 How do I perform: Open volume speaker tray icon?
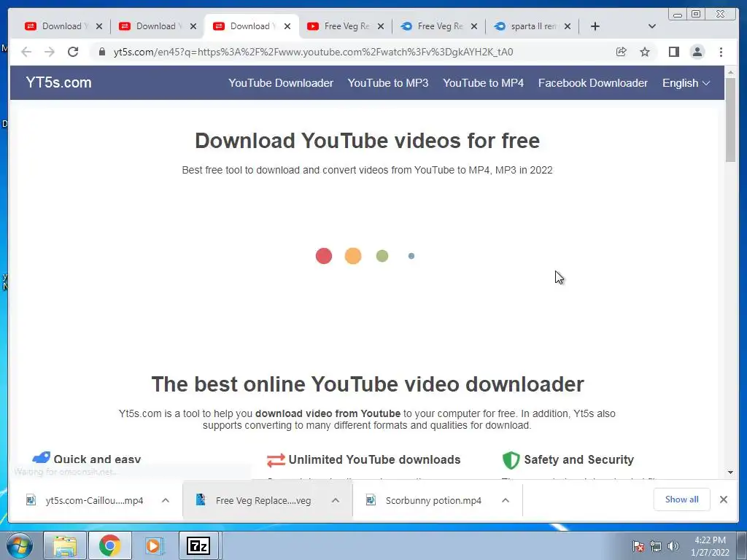click(x=673, y=546)
